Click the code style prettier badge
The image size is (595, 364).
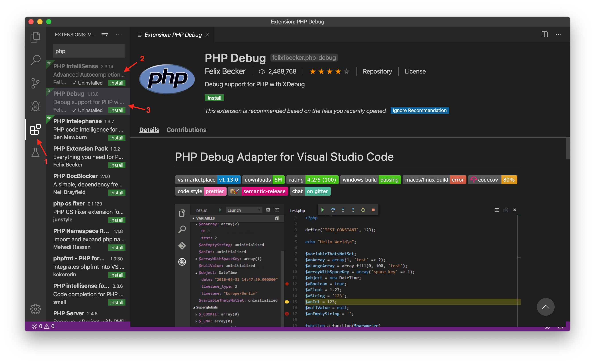pyautogui.click(x=201, y=191)
